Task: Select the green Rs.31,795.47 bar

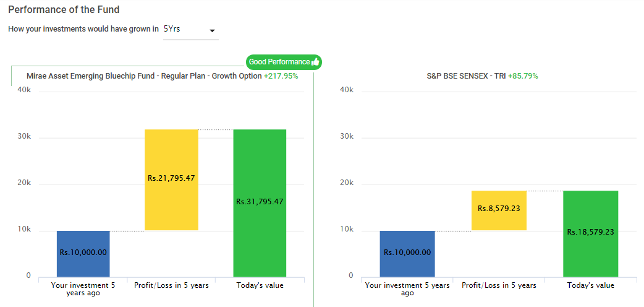Action: 260,202
